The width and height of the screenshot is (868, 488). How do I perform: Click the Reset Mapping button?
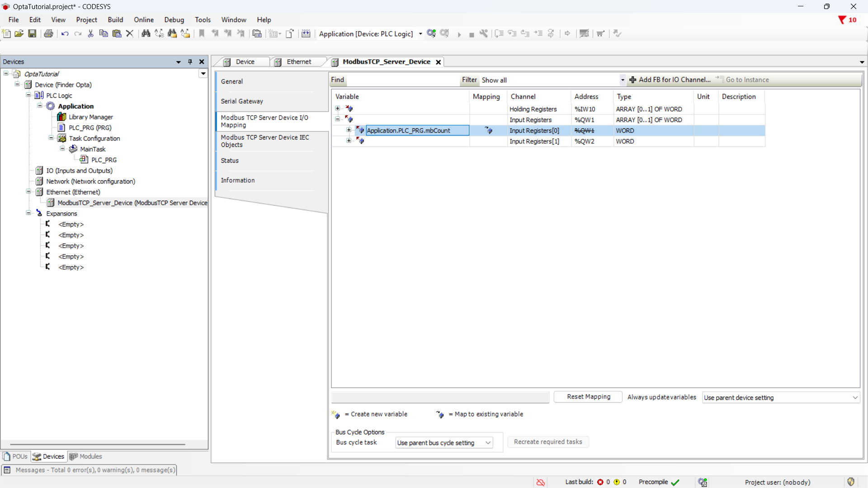[588, 397]
